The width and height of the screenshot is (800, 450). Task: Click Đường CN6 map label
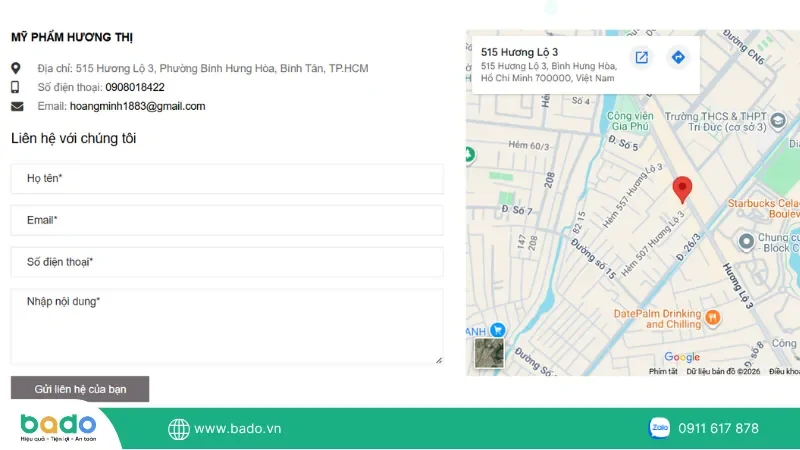click(744, 47)
